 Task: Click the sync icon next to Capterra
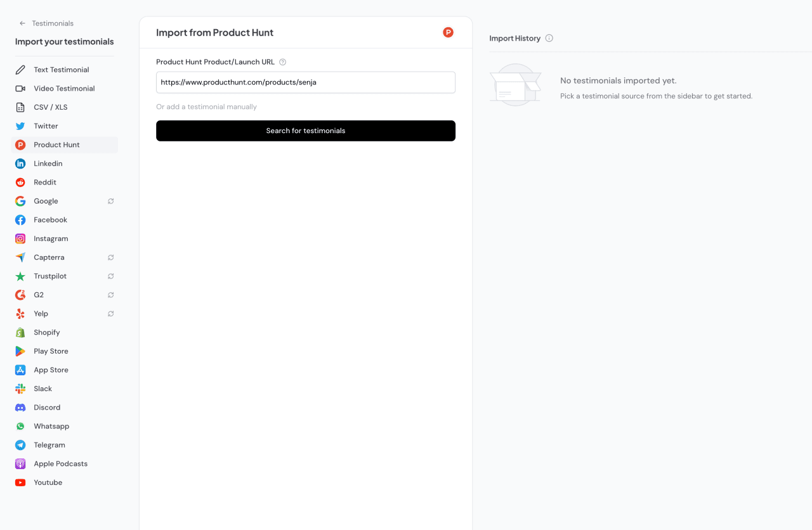pos(110,257)
